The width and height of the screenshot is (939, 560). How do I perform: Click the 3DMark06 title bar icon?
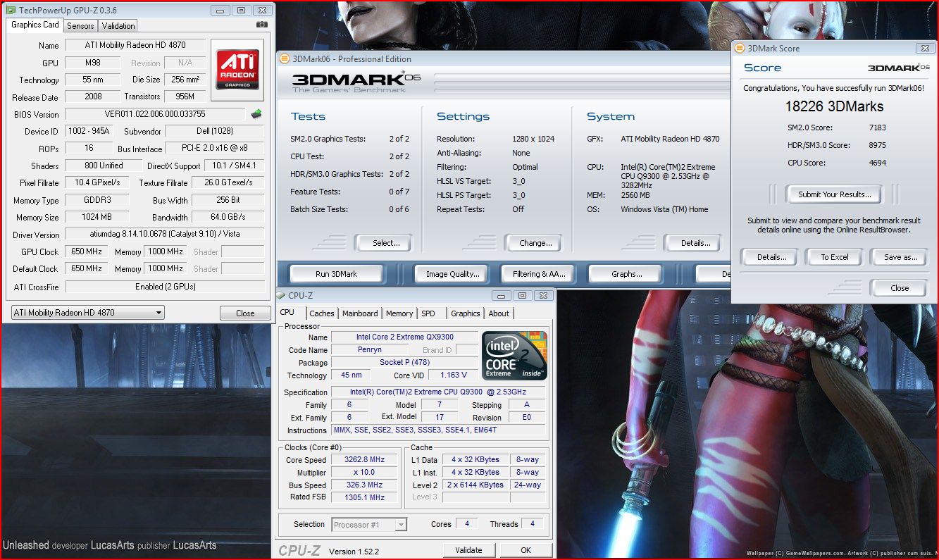click(x=283, y=58)
